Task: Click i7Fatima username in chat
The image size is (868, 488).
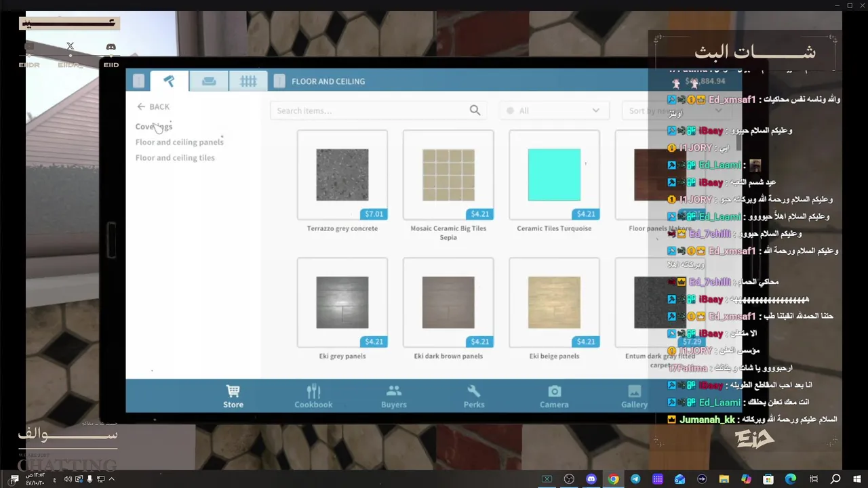Action: coord(689,368)
